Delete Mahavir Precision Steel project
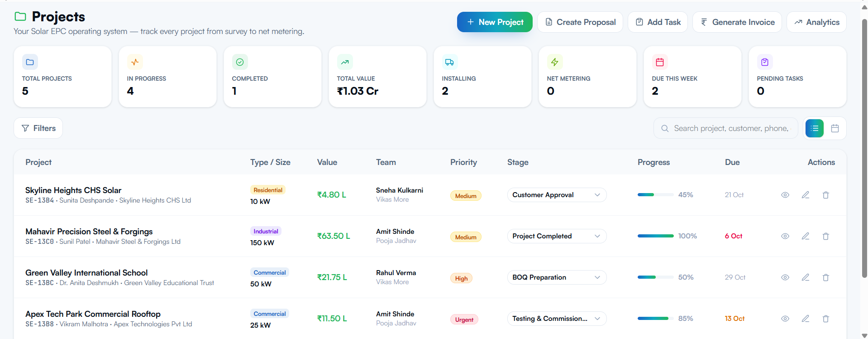This screenshot has height=339, width=868. tap(826, 236)
